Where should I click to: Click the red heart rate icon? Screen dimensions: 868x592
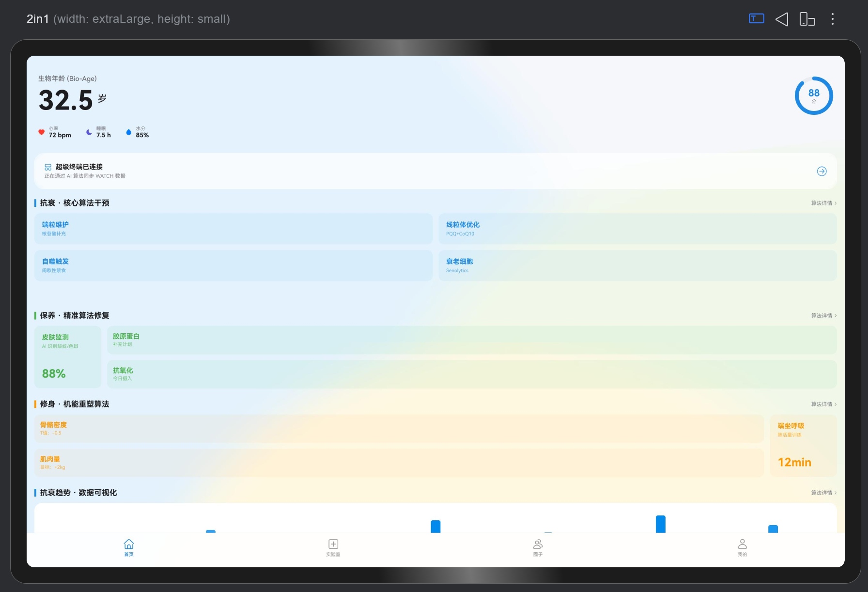(x=42, y=132)
